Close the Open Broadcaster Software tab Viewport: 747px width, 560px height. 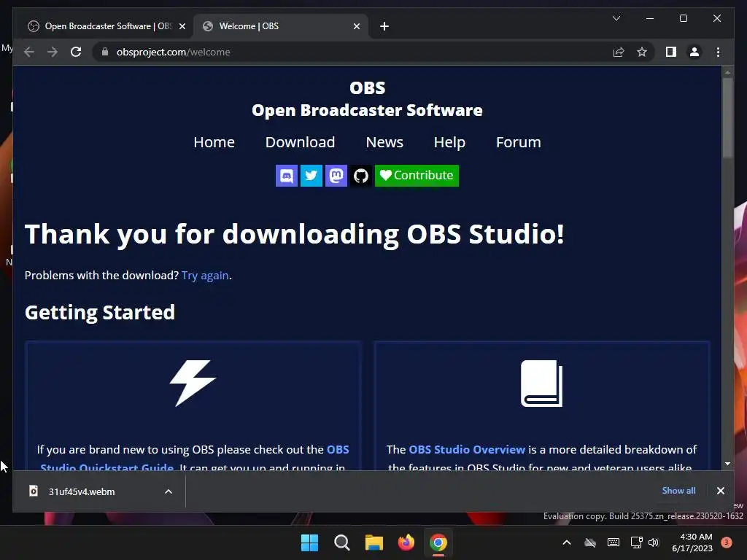point(182,26)
